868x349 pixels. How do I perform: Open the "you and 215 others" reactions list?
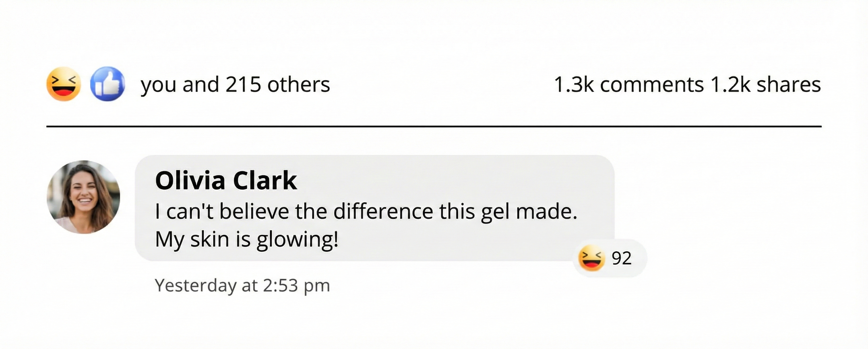(x=235, y=85)
